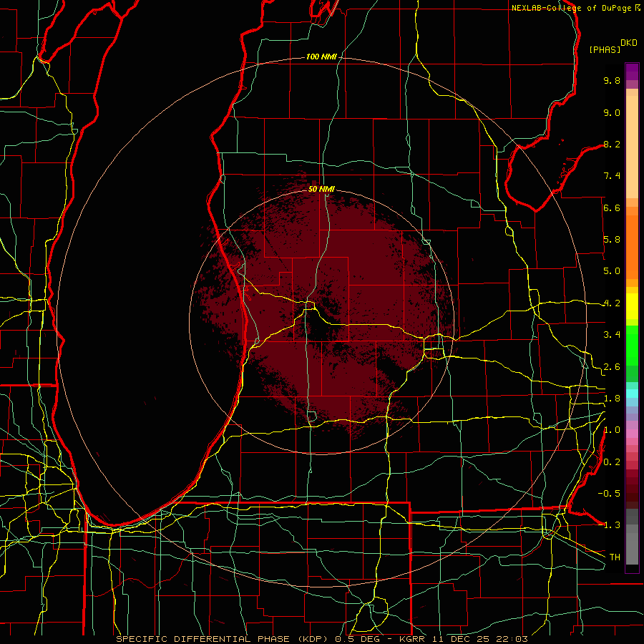644x644 pixels.
Task: Click the 5.0 scale value
Action: click(612, 271)
